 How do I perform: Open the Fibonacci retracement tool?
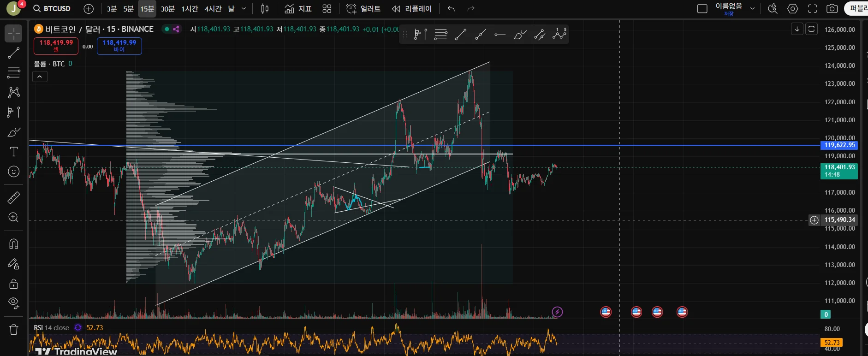pos(14,72)
